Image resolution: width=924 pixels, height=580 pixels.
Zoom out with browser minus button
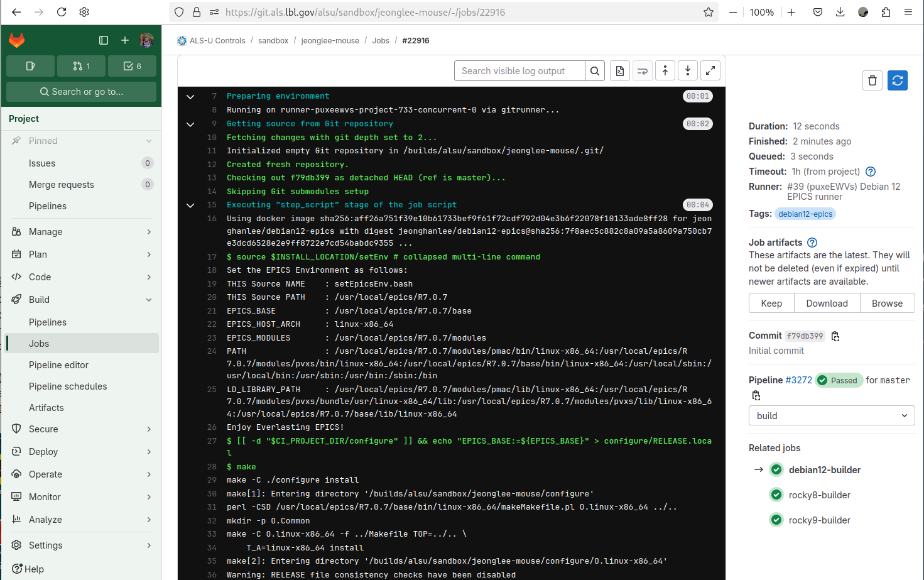click(x=732, y=12)
